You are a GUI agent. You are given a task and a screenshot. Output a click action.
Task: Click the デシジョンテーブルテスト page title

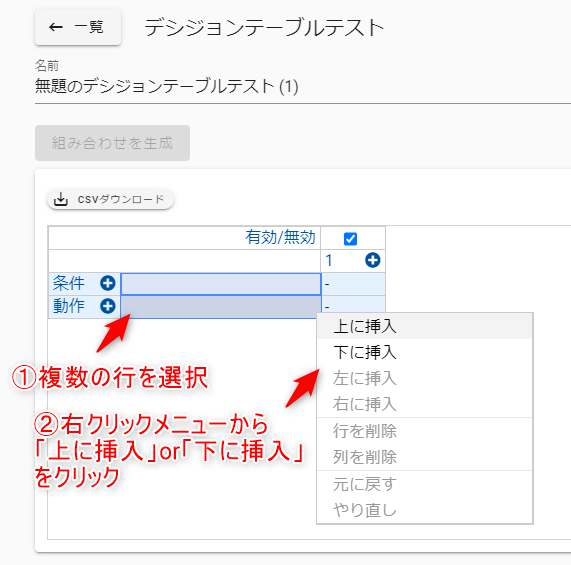pos(264,28)
